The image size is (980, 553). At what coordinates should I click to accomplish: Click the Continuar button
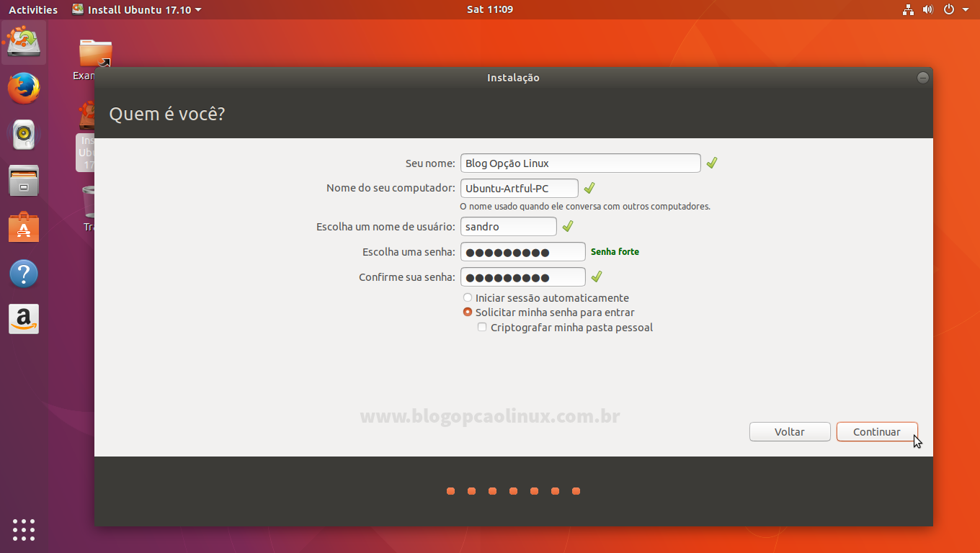[x=877, y=432]
